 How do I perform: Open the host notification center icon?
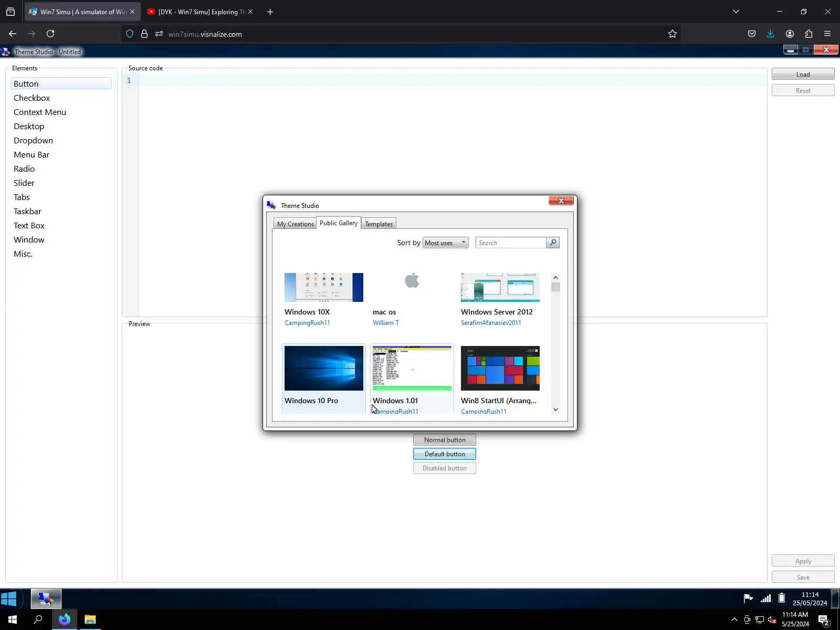point(823,620)
